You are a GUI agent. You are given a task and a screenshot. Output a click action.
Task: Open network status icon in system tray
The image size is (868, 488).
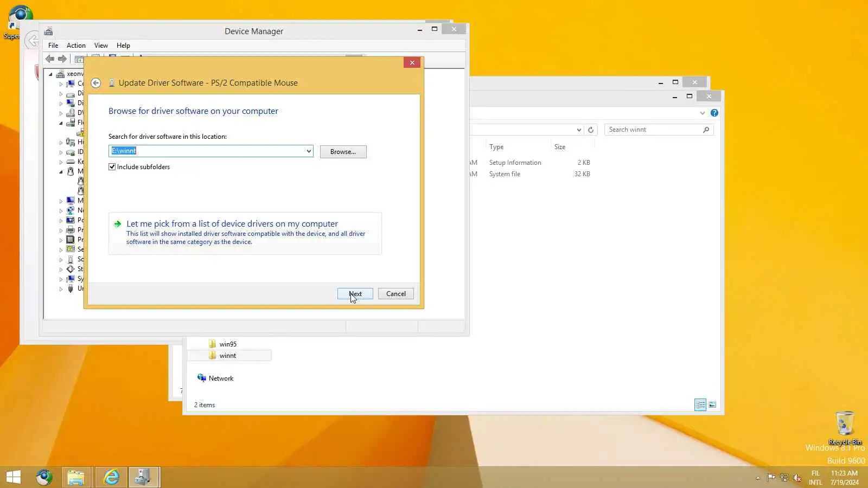coord(784,478)
